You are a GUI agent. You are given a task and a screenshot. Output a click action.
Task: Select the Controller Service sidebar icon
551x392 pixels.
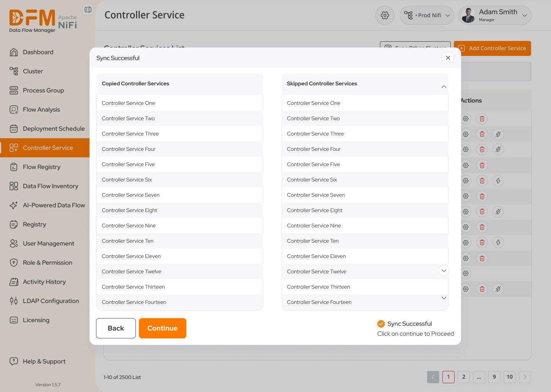(x=14, y=148)
